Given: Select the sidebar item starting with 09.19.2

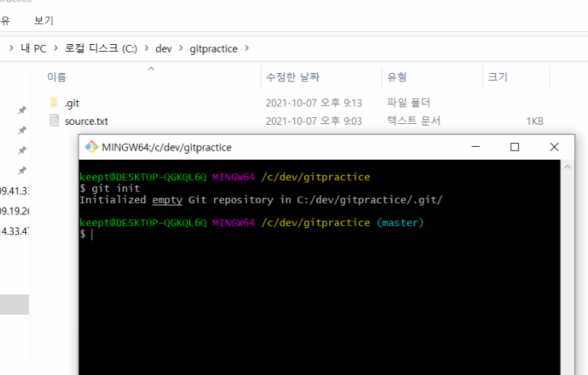Looking at the screenshot, I should [14, 211].
